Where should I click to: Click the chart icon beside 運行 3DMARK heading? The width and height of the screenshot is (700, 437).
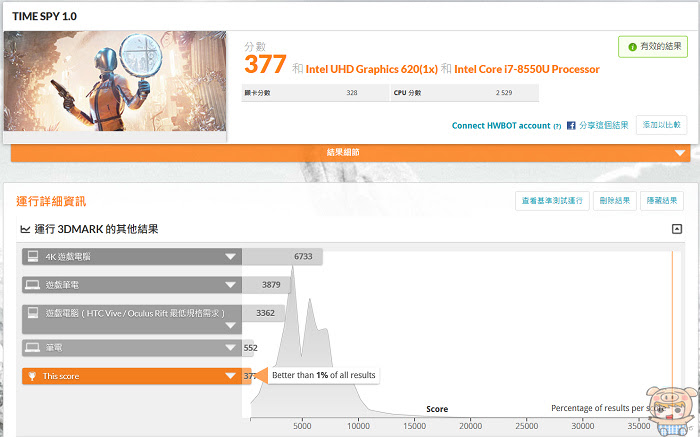coord(25,229)
